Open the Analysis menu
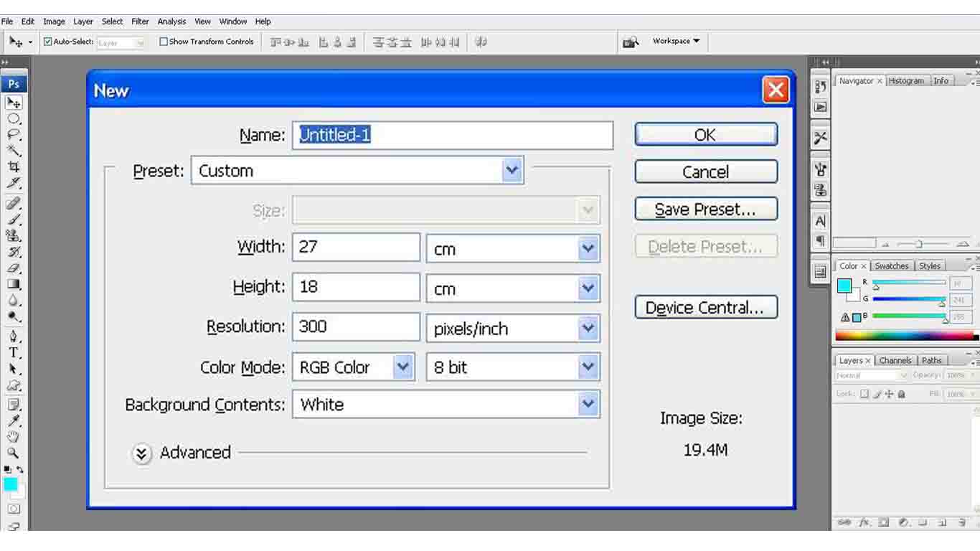The width and height of the screenshot is (980, 551). pyautogui.click(x=171, y=22)
